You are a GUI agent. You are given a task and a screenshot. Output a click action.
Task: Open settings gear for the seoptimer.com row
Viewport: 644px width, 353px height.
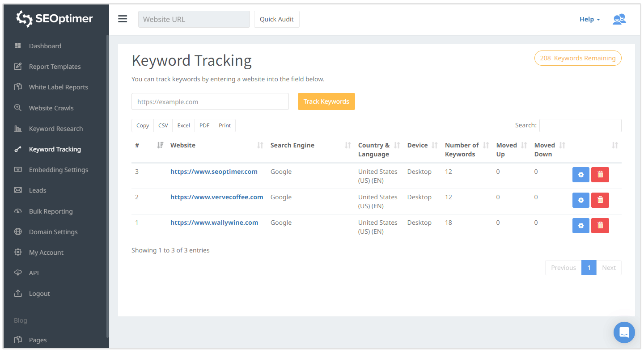(x=580, y=174)
